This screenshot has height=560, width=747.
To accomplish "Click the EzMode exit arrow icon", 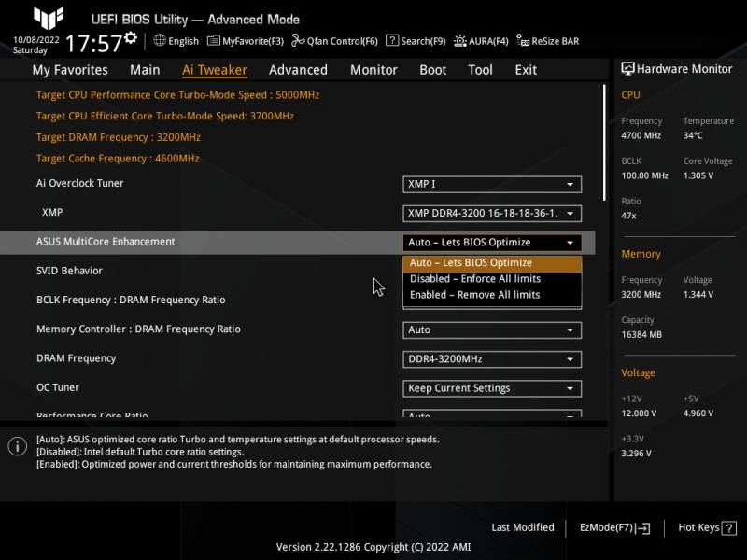I will click(x=642, y=527).
